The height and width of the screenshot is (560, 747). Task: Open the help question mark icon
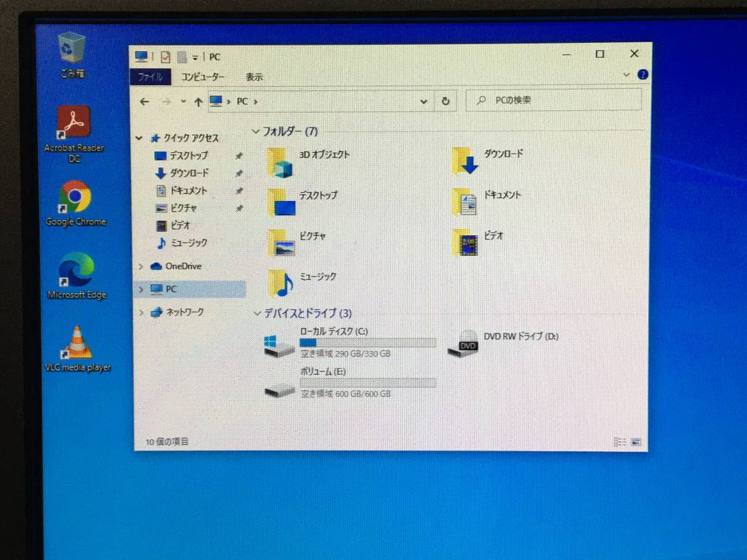[x=643, y=75]
